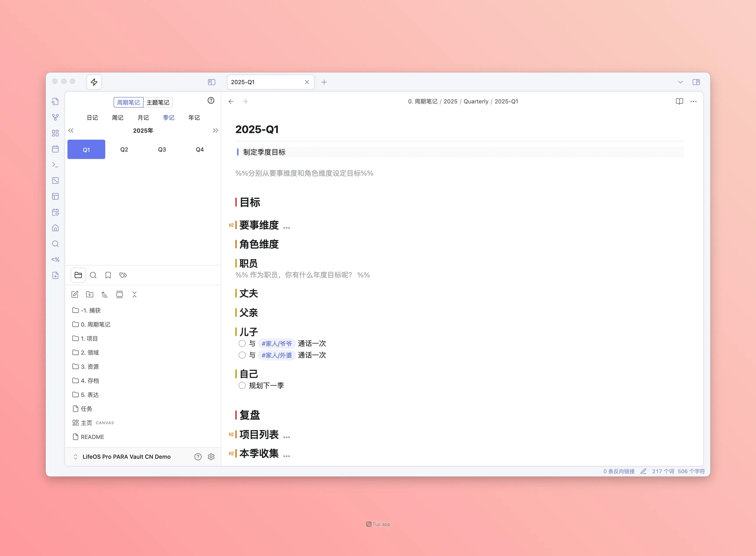
Task: Select Q3 quarter button
Action: coord(162,150)
